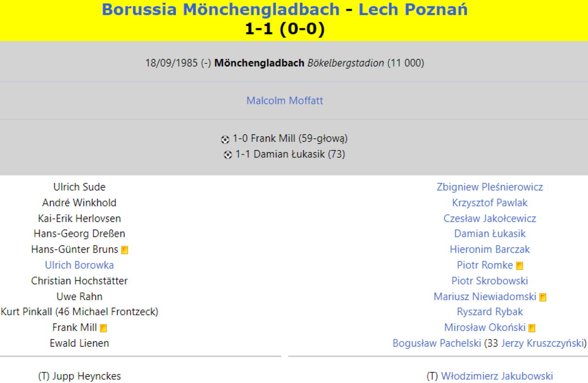
Task: Click soccer ball icon for 1-1 goal
Action: (x=228, y=155)
